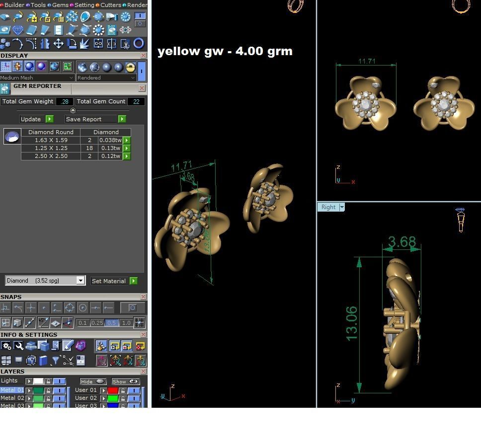Screen dimensions: 481x448
Task: Click the Metal 01 green color swatch
Action: pyautogui.click(x=38, y=390)
